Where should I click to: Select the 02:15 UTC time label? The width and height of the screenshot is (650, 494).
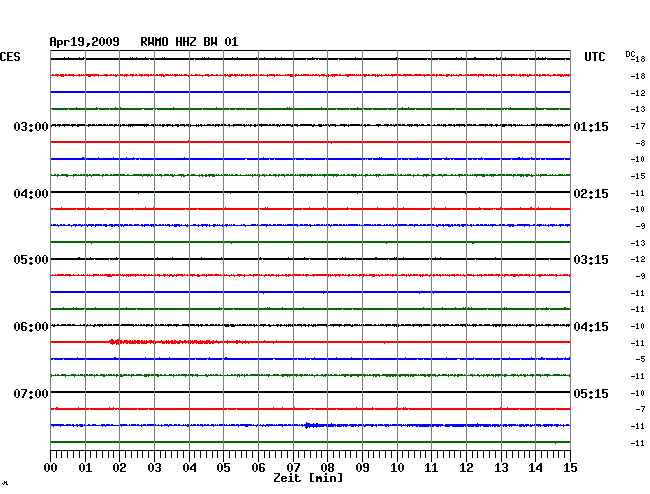point(591,194)
